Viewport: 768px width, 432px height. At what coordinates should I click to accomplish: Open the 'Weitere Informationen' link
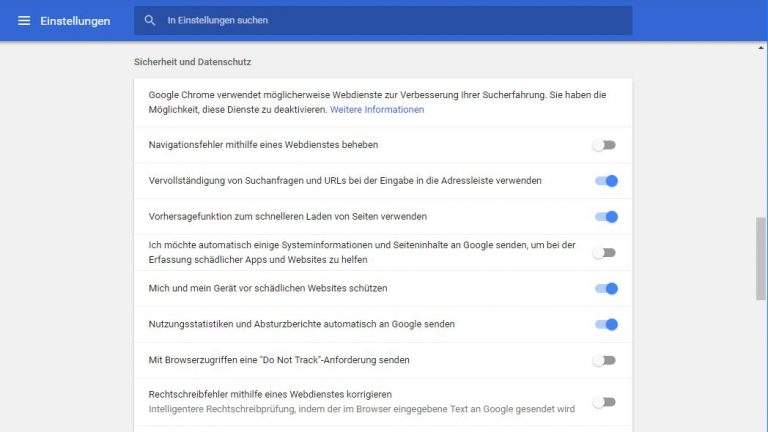378,109
